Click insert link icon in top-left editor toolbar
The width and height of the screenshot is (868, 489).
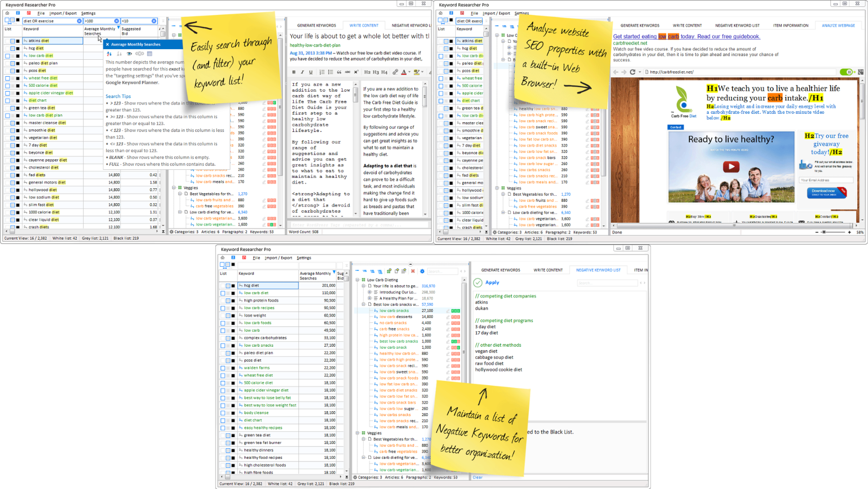coord(395,72)
